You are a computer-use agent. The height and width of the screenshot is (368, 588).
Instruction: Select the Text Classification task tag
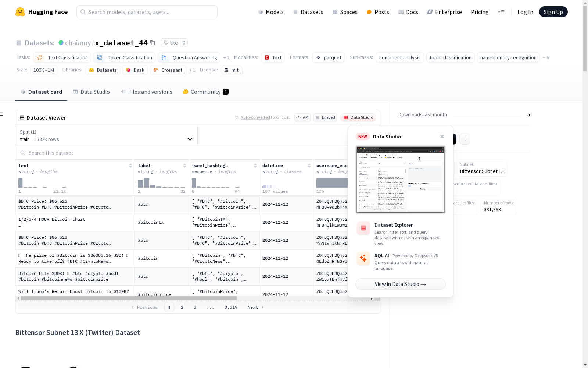pos(62,57)
